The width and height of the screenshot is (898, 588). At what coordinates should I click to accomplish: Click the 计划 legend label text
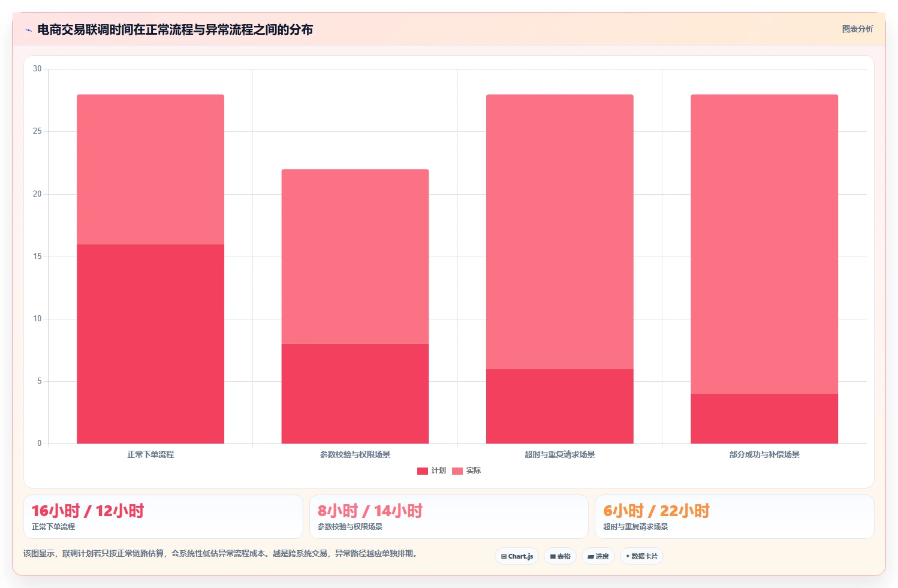(439, 471)
